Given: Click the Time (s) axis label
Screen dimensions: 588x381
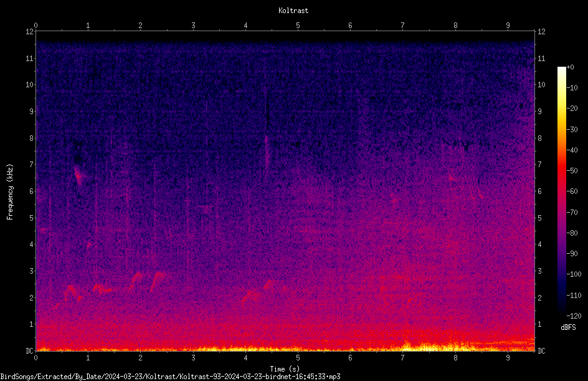Looking at the screenshot, I should click(x=285, y=369).
